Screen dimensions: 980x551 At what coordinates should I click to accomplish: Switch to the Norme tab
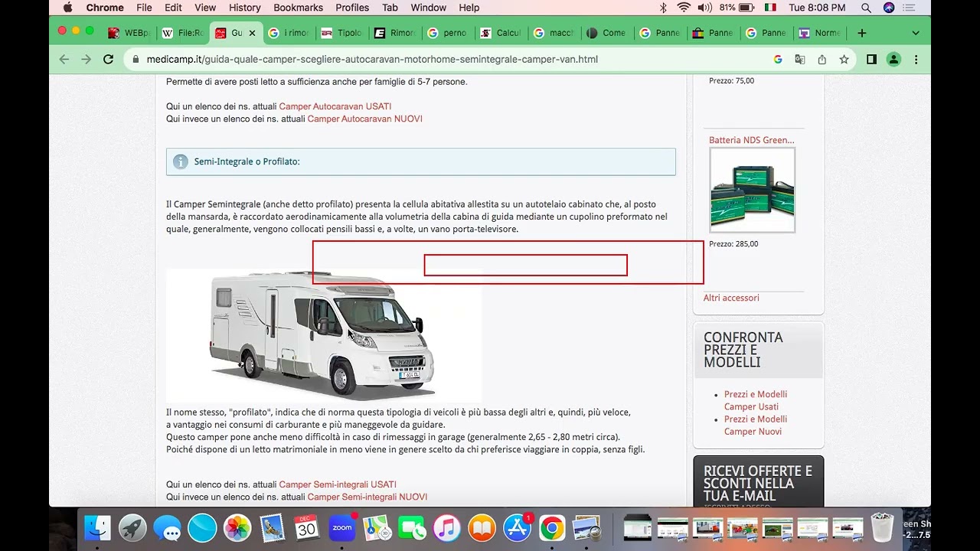[820, 33]
